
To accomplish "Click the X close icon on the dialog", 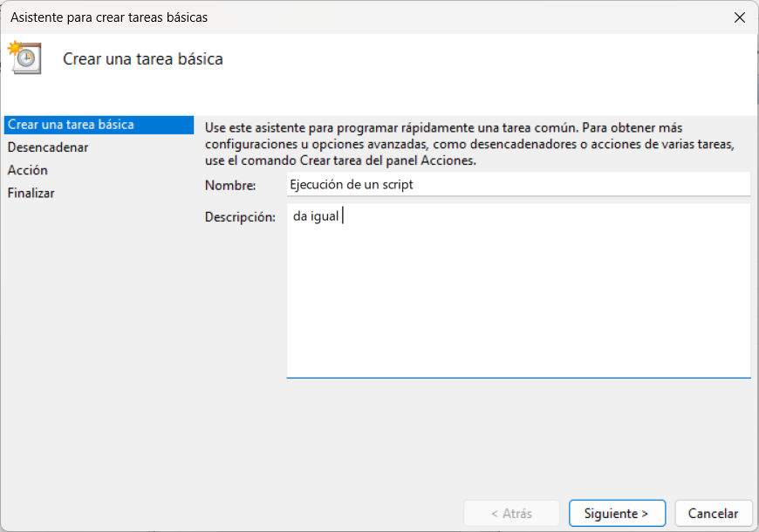I will (x=740, y=17).
